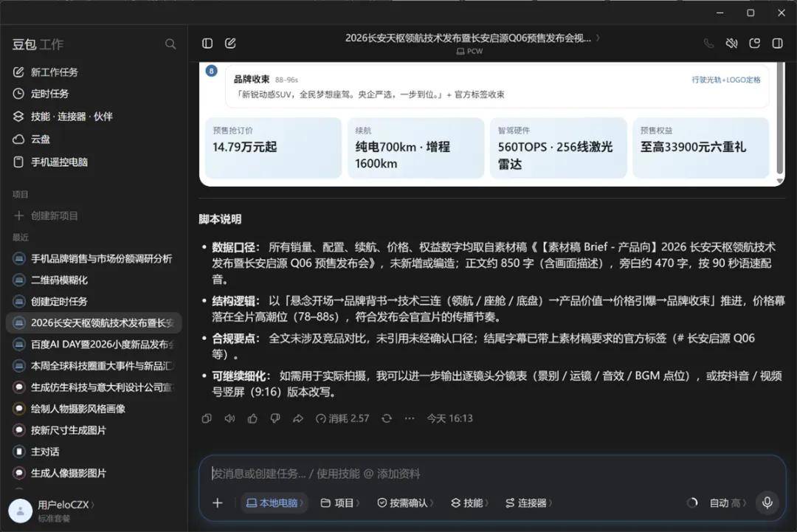
Task: Collapse the left sidebar panel icon
Action: coord(207,44)
